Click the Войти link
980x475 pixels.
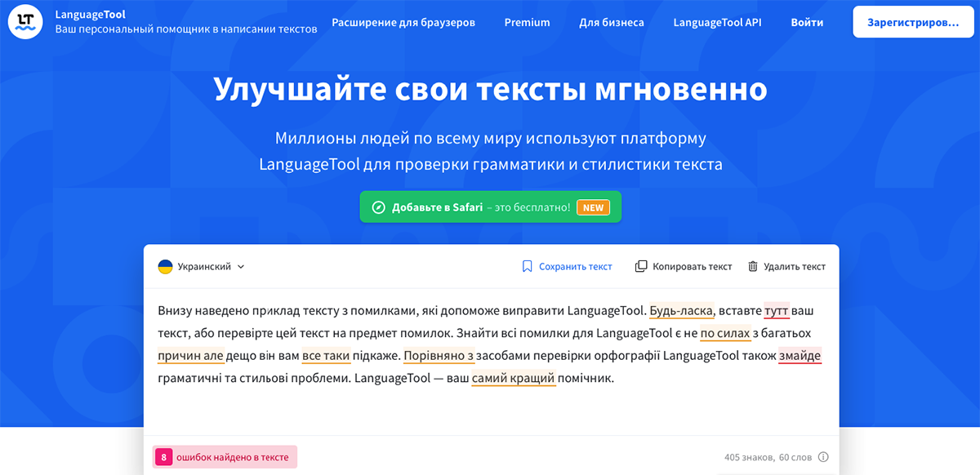coord(807,23)
